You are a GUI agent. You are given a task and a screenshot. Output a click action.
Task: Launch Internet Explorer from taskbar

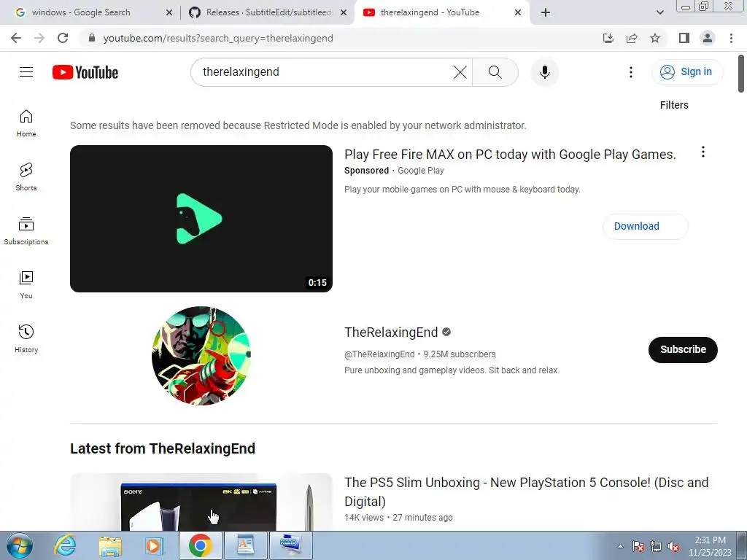click(x=65, y=545)
